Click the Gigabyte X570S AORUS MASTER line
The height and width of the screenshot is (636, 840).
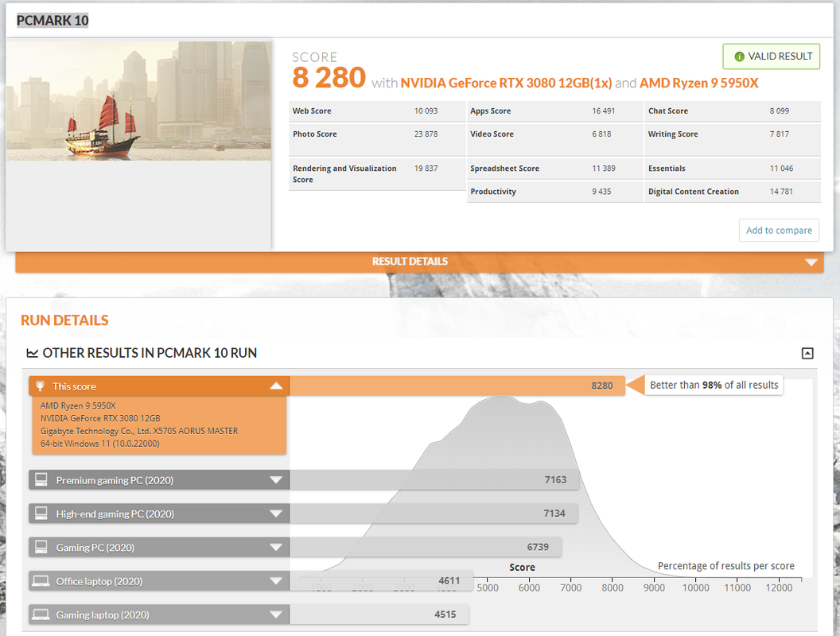(139, 431)
